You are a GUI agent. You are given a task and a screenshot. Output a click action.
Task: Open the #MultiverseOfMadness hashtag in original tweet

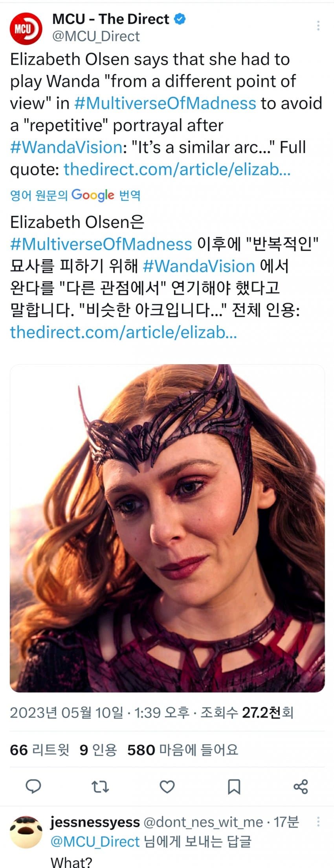tap(165, 103)
